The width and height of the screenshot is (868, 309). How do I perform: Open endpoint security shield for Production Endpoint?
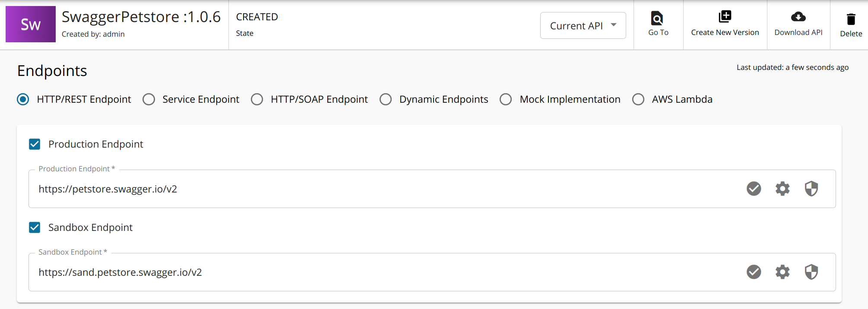(811, 189)
